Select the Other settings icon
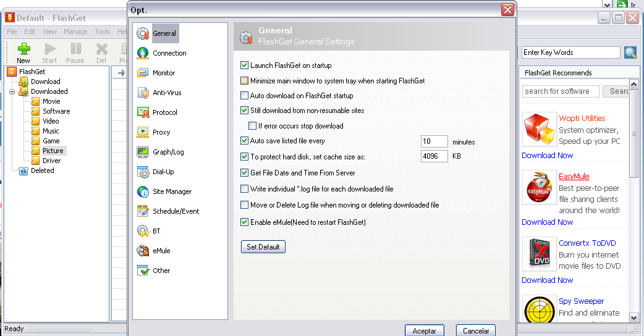Image resolution: width=644 pixels, height=336 pixels. click(143, 271)
